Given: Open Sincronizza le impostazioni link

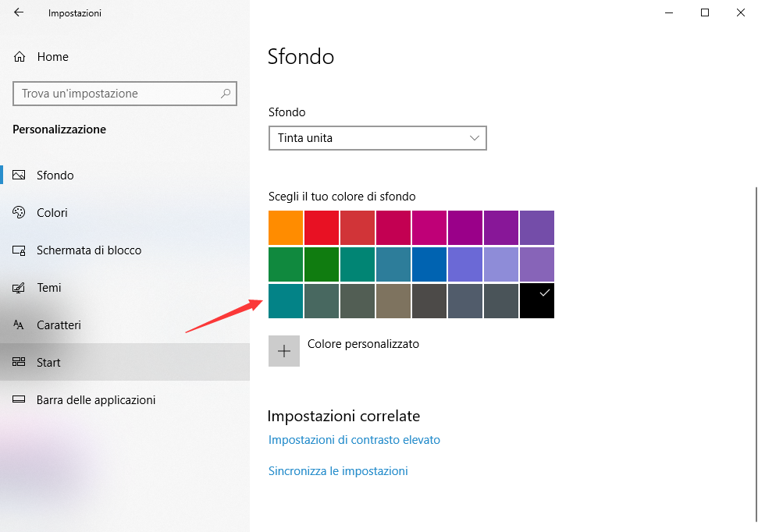Looking at the screenshot, I should [338, 470].
